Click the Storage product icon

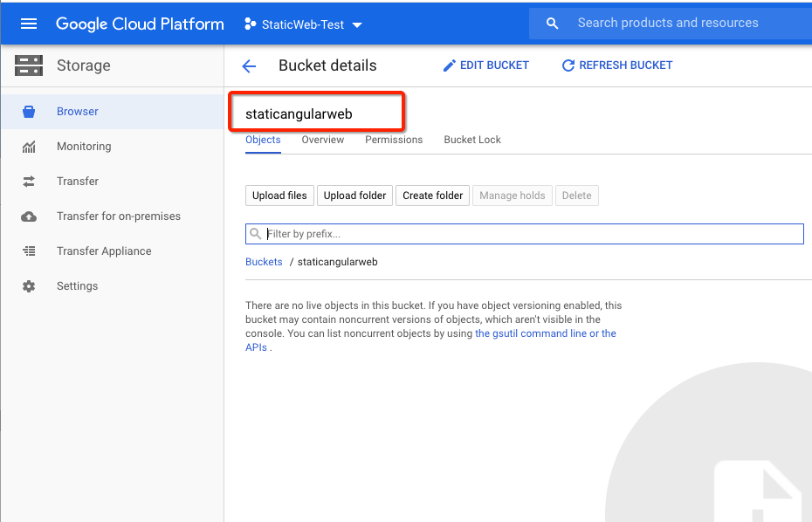(x=29, y=65)
